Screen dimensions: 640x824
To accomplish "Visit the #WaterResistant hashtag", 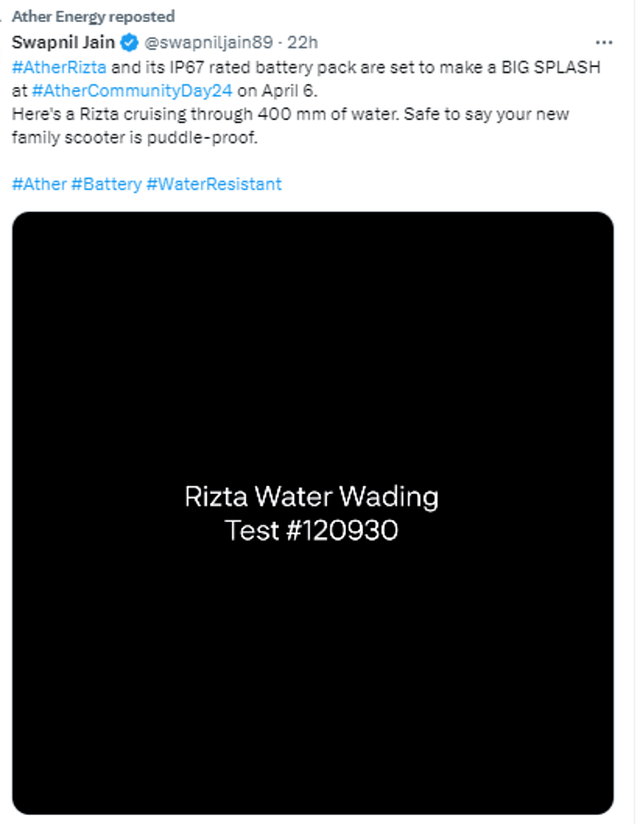I will pyautogui.click(x=214, y=184).
